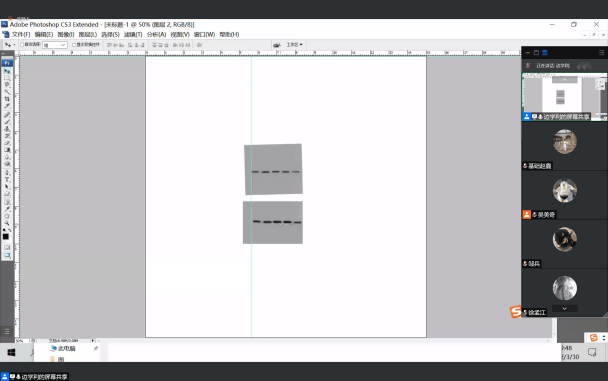Image resolution: width=608 pixels, height=381 pixels.
Task: Select the Path Selection tool
Action: pos(7,186)
